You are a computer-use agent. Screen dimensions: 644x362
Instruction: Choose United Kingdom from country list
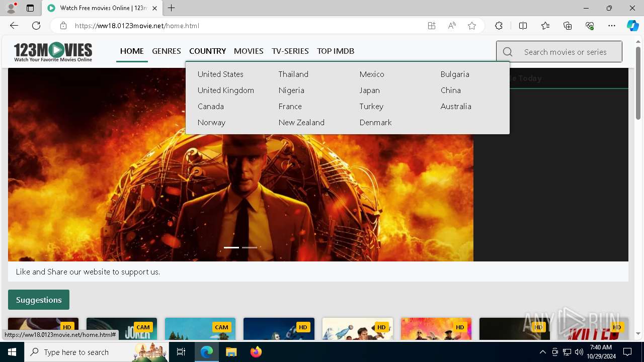[x=226, y=90]
